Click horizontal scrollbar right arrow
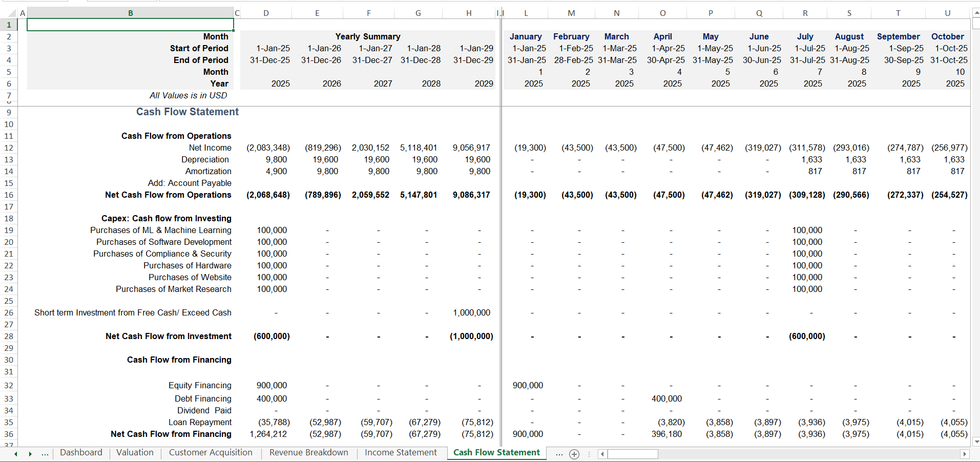 click(x=965, y=454)
